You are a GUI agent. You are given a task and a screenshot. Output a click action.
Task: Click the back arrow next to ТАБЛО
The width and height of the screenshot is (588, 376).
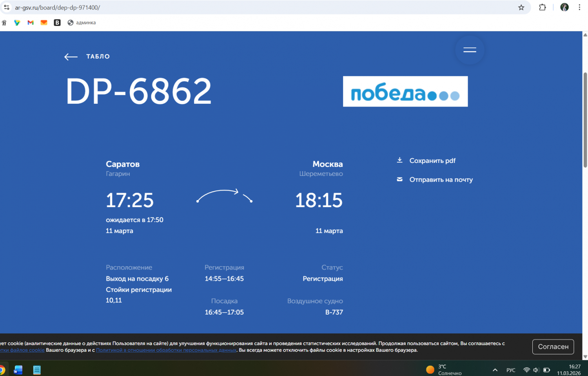coord(71,57)
